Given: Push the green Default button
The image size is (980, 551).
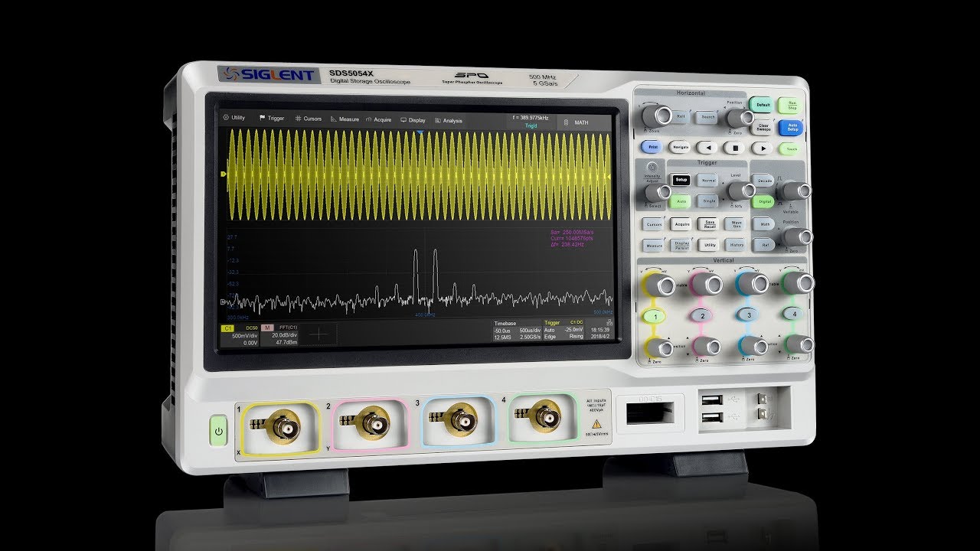Looking at the screenshot, I should point(762,105).
